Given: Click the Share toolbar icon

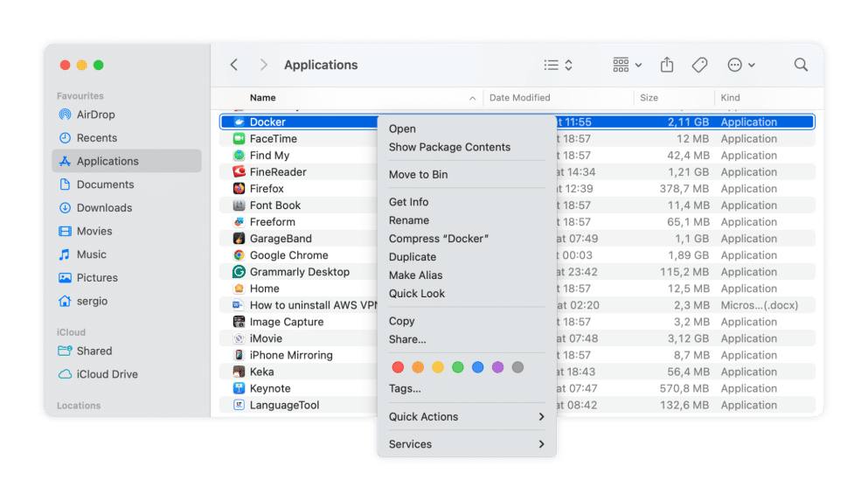Looking at the screenshot, I should pyautogui.click(x=666, y=65).
